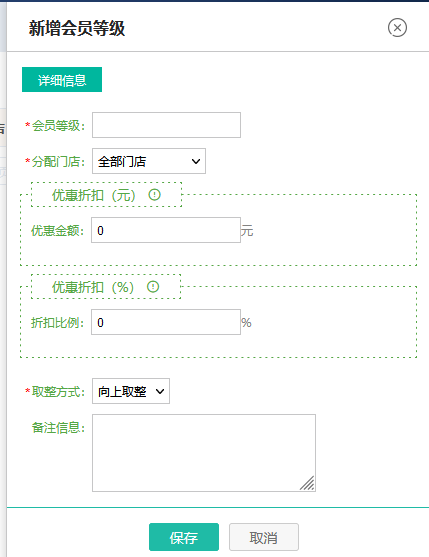Viewport: 429px width, 557px height.
Task: Close the 新增会员等级 dialog with X icon
Action: tap(397, 28)
